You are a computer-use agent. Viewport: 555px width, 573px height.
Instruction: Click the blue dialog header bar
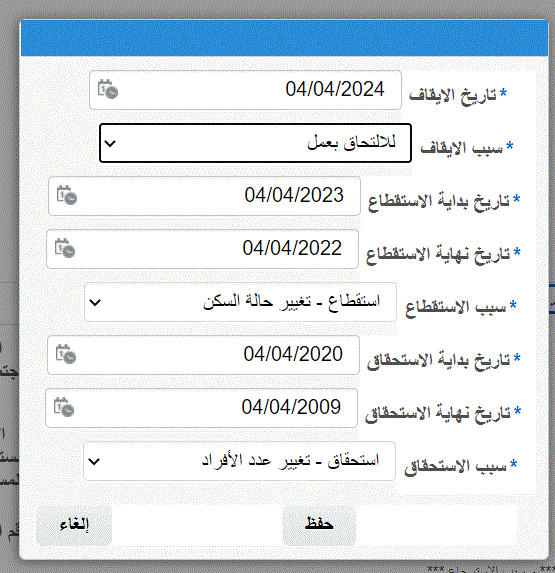point(284,38)
